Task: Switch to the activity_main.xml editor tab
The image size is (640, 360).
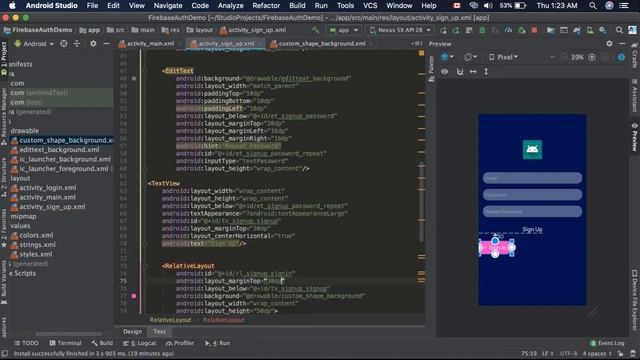Action: pos(150,44)
